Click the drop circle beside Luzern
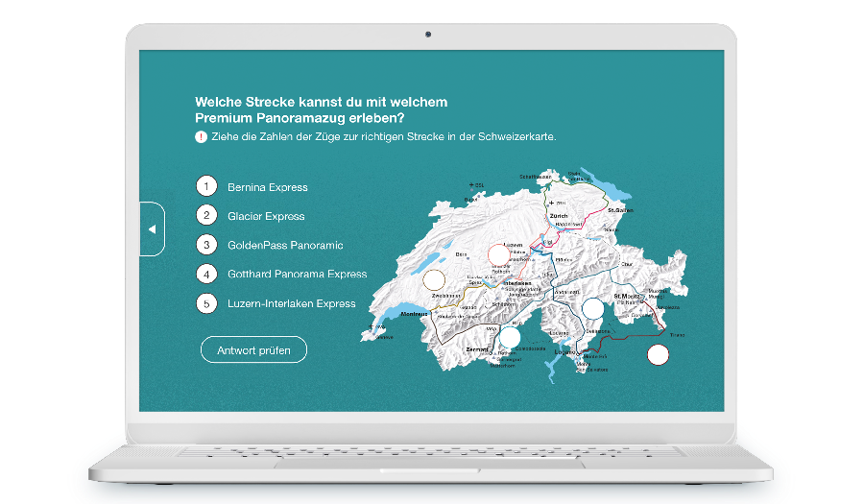 tap(499, 255)
